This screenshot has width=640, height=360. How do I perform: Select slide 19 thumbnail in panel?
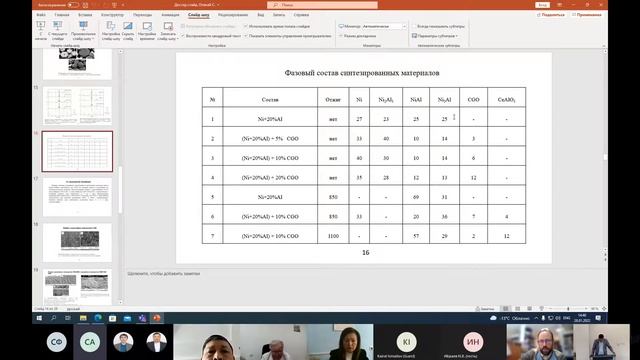pos(77,287)
